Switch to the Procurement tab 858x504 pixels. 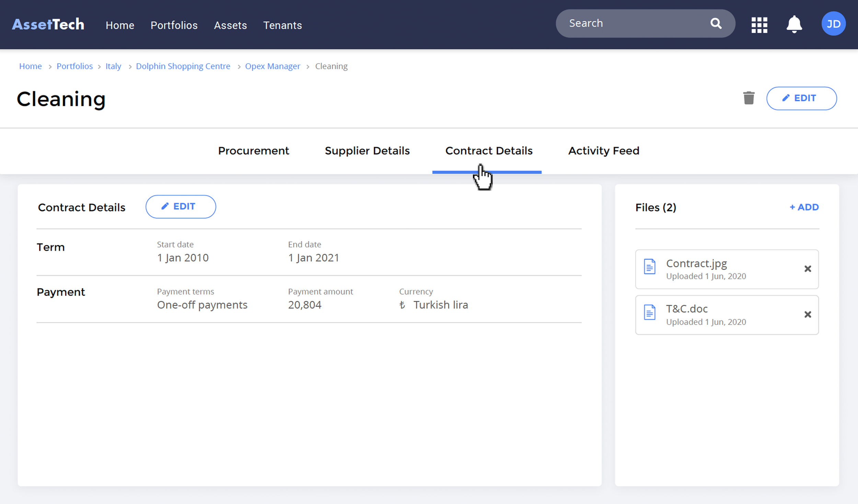(253, 151)
